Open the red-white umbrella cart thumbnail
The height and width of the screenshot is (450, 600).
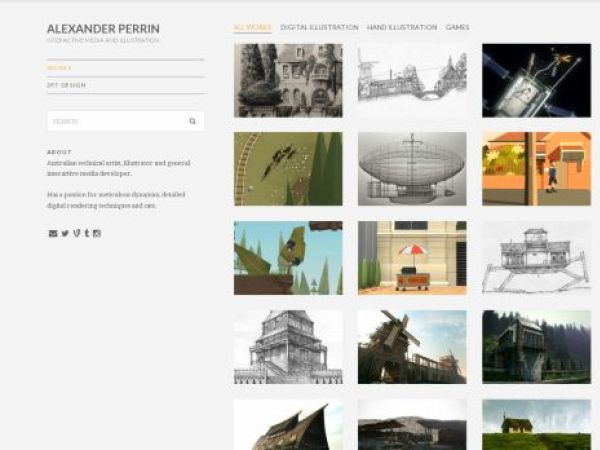(412, 258)
